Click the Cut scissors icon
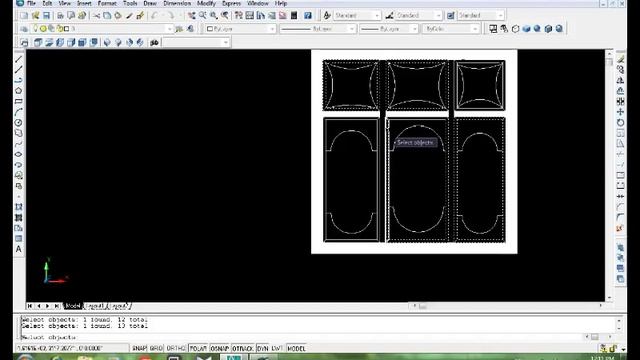This screenshot has width=640, height=360. [x=96, y=16]
